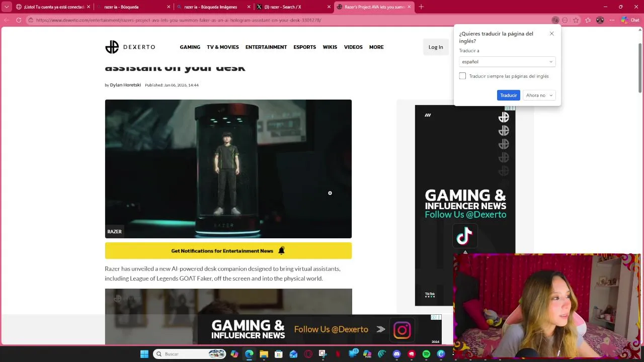Open Discord from the taskbar
This screenshot has width=644, height=362.
pyautogui.click(x=397, y=354)
